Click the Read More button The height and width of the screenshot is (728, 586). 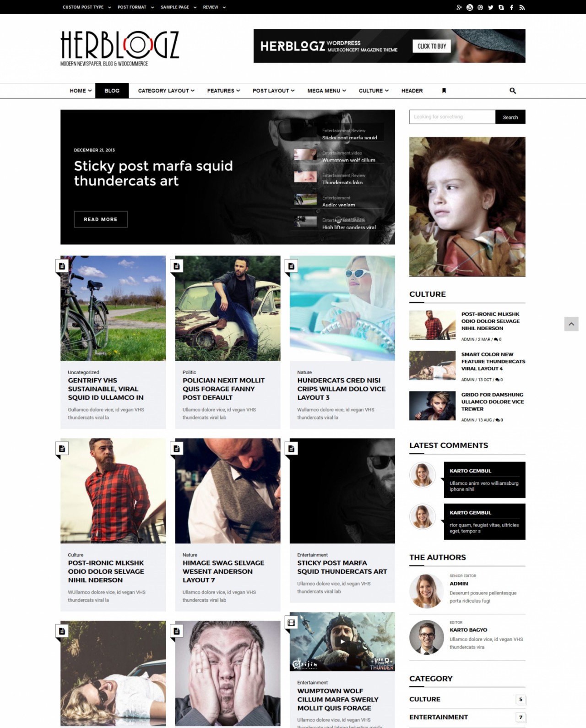[x=101, y=219]
